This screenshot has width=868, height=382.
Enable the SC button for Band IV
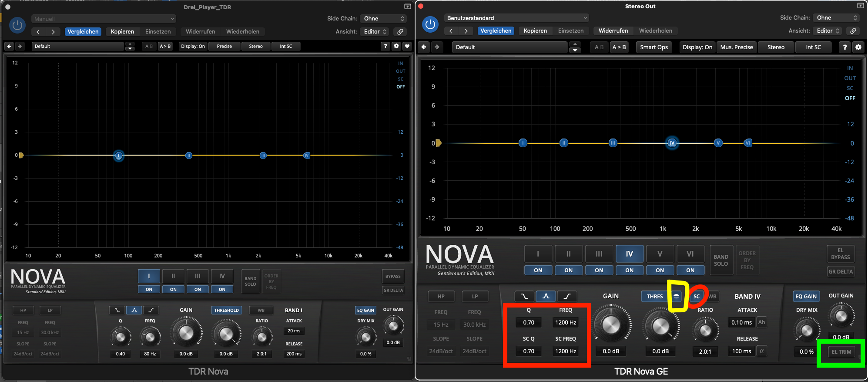coord(697,297)
